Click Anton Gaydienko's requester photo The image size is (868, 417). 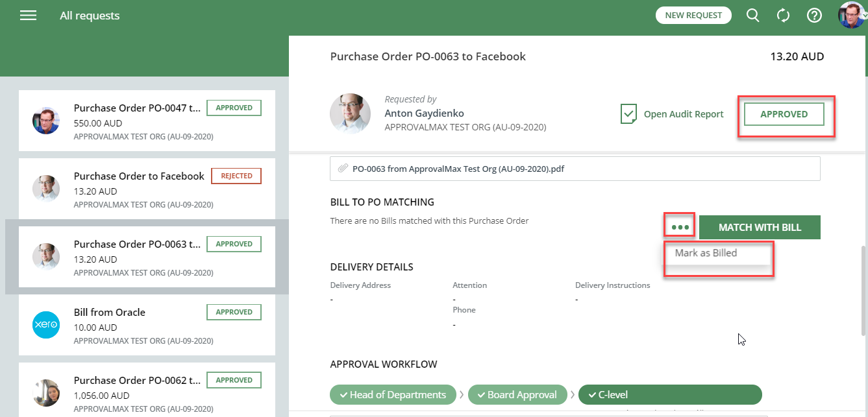351,114
